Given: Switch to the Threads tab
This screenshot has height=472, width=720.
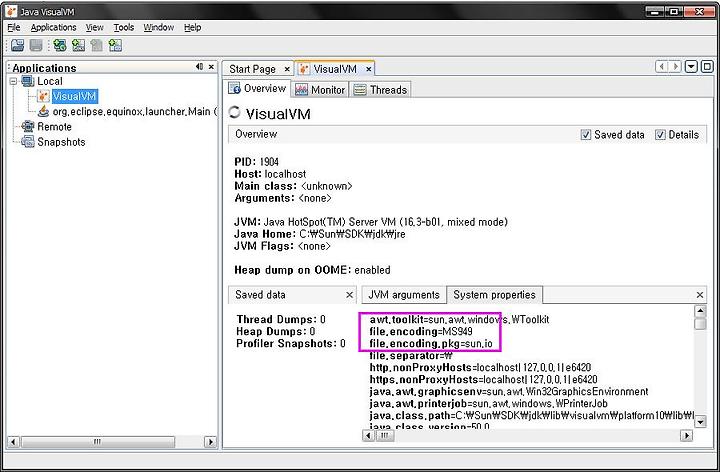Looking at the screenshot, I should [x=381, y=90].
